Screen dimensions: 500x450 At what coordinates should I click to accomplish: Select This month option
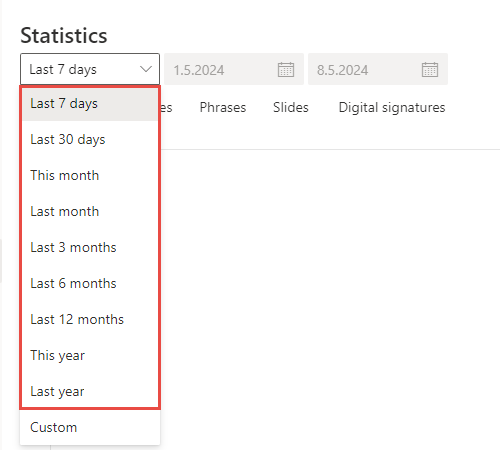(x=90, y=175)
